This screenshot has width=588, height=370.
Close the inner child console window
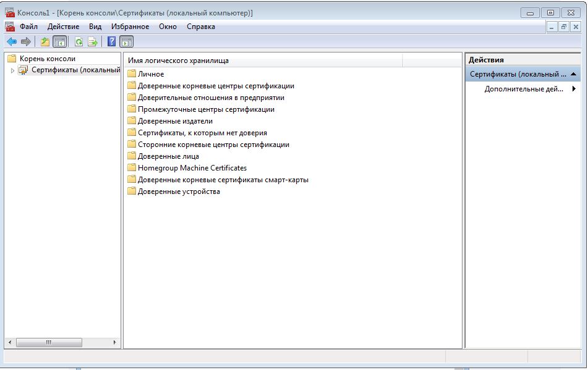576,27
